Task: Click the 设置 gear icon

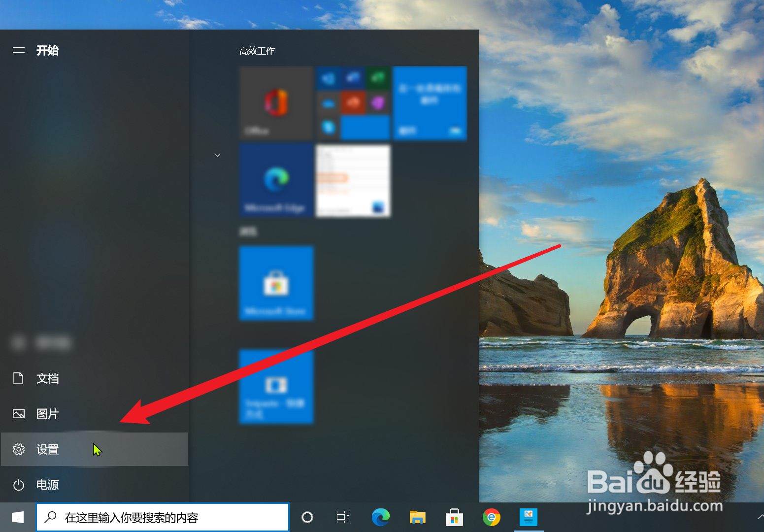Action: [x=18, y=449]
